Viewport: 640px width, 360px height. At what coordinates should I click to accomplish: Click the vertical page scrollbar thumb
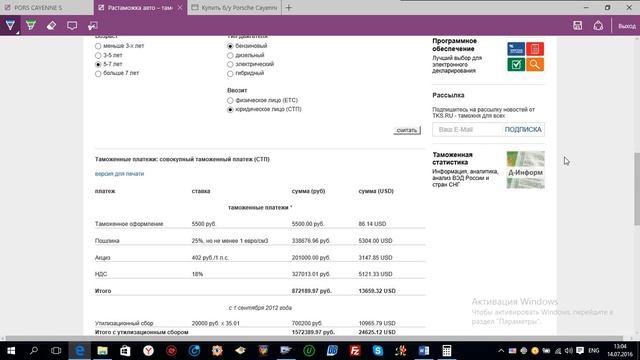tap(637, 189)
